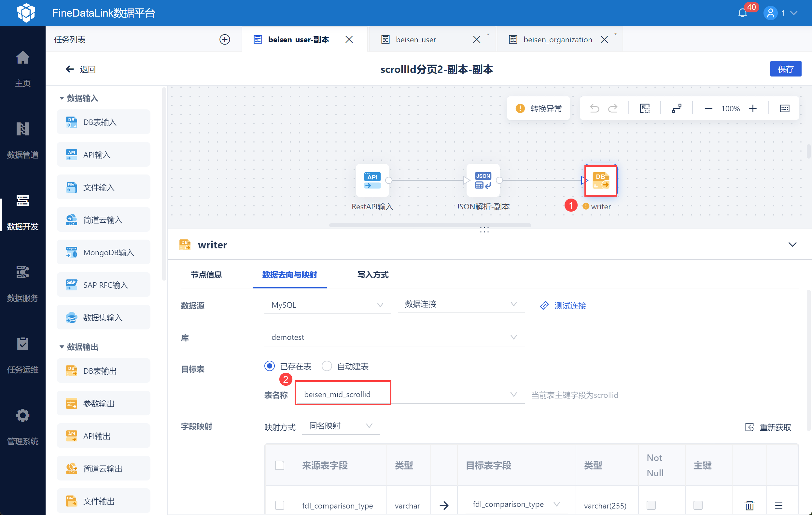Click the zoom in plus icon

(x=753, y=109)
